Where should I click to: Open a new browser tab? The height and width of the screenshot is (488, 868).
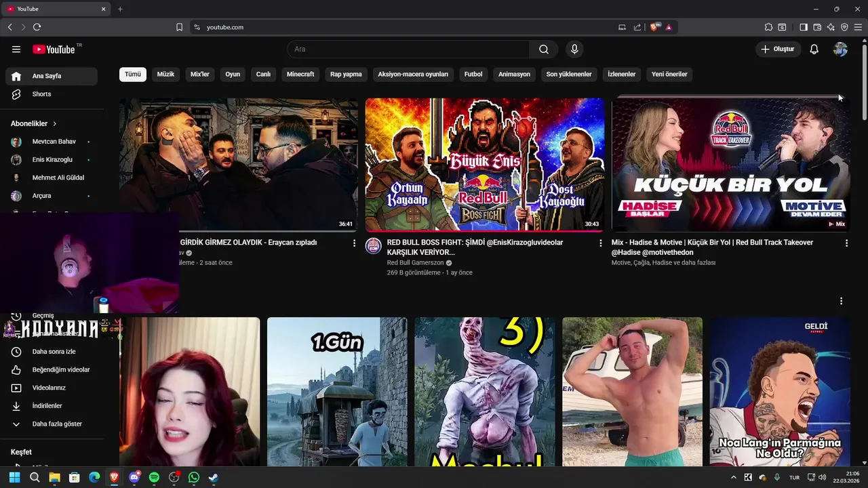click(x=120, y=9)
